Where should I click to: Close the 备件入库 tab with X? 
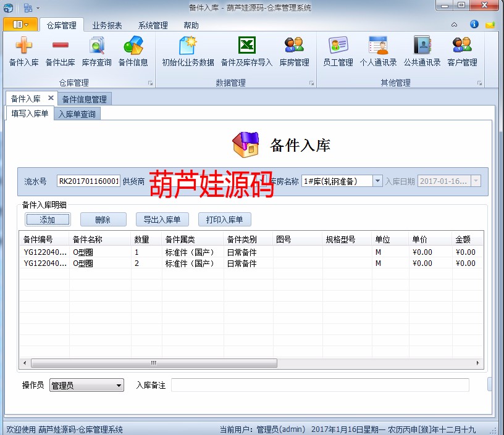(x=51, y=98)
